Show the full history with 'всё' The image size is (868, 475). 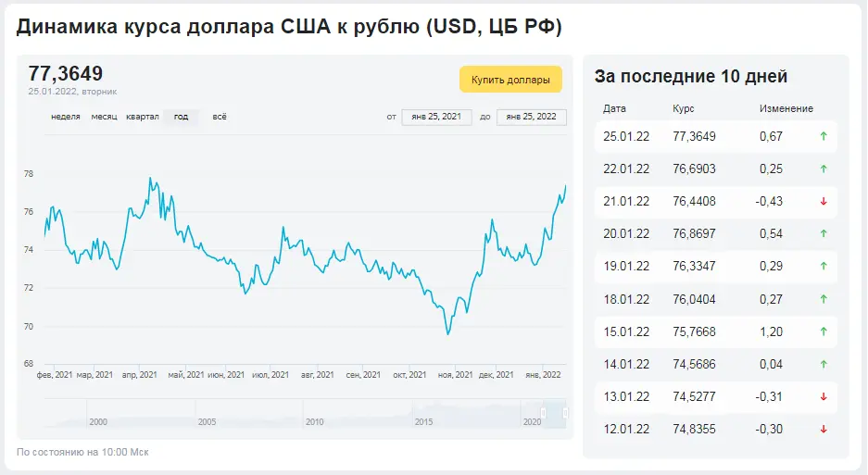[220, 117]
